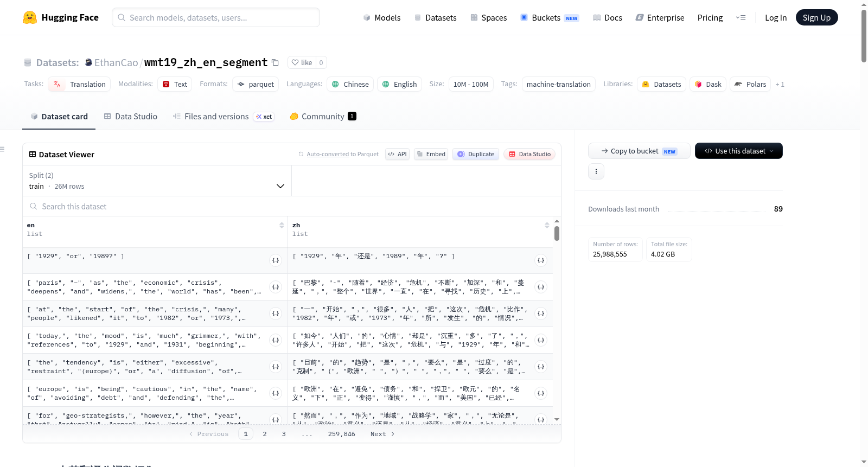Expand JSON cell for "paris" en row
This screenshot has height=467, width=868.
276,287
